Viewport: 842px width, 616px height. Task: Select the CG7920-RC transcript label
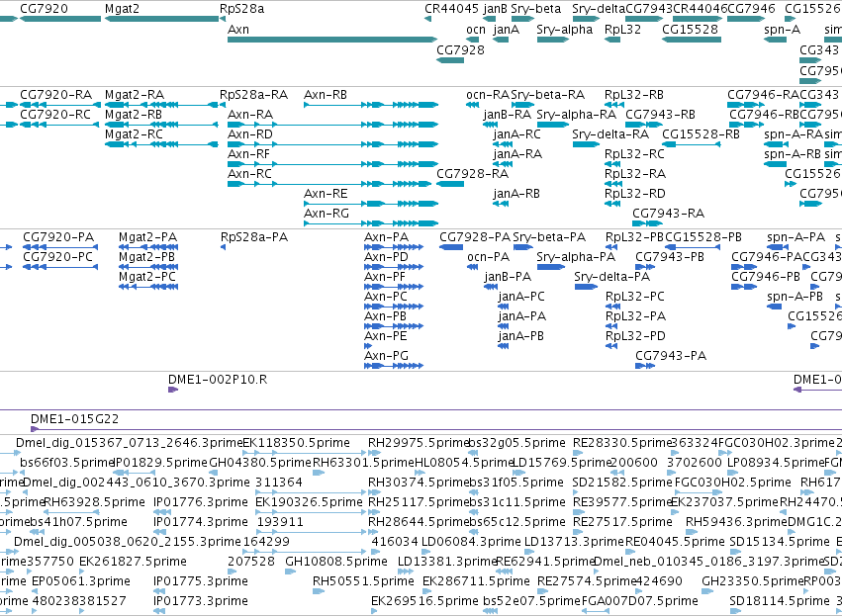click(55, 115)
